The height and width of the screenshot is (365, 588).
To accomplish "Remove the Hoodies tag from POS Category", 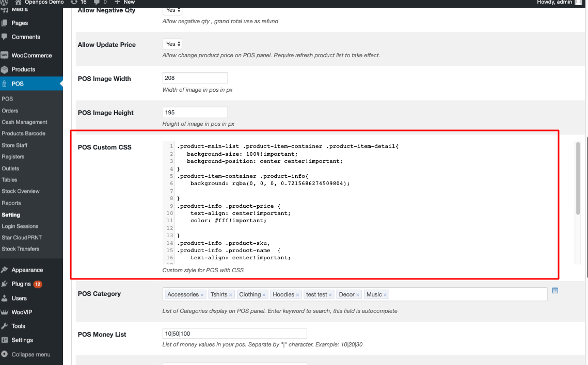I will [x=298, y=295].
